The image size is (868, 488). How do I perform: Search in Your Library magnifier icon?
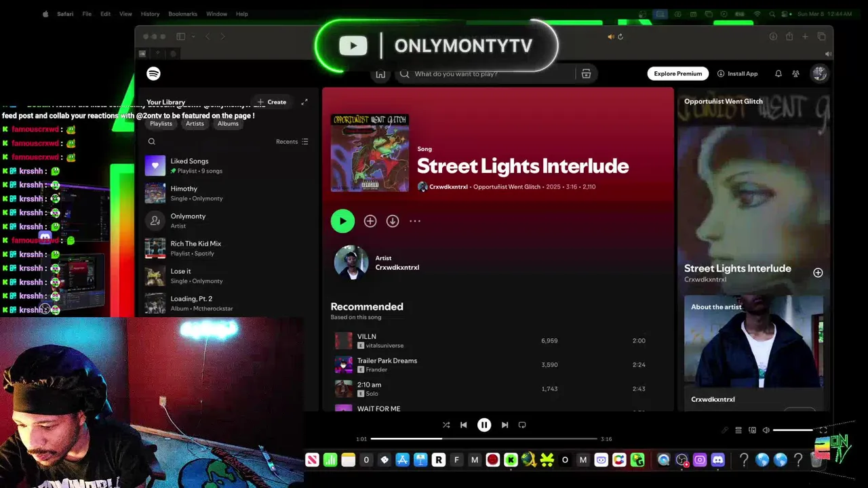pos(152,142)
